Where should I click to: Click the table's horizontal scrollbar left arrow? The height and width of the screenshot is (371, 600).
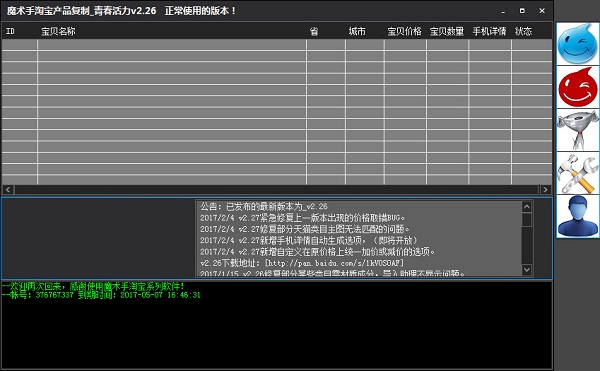pos(8,189)
